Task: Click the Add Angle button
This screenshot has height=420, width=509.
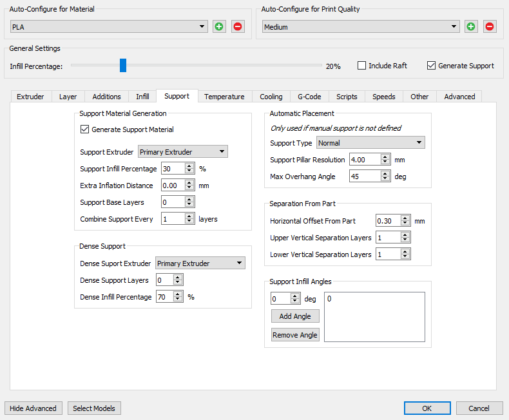Action: click(x=295, y=316)
